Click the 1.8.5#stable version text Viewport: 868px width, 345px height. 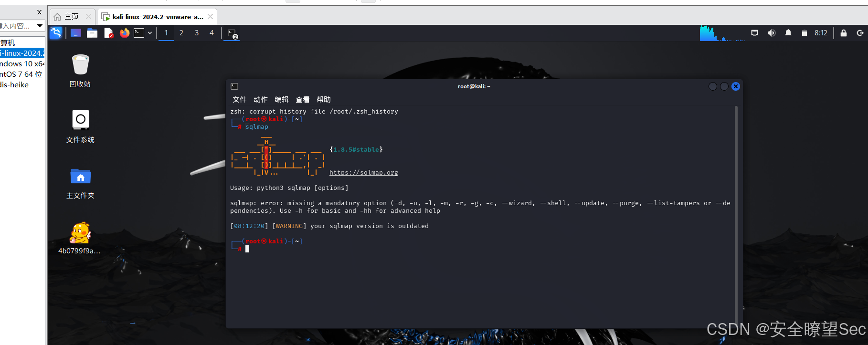[x=356, y=149]
